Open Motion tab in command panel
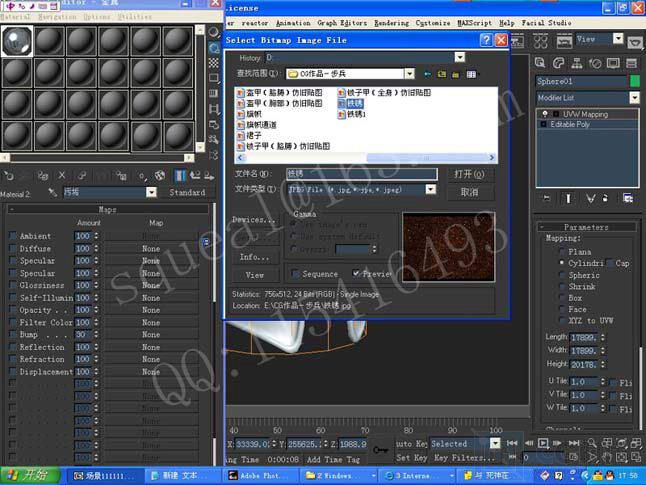This screenshot has height=485, width=646. click(595, 63)
